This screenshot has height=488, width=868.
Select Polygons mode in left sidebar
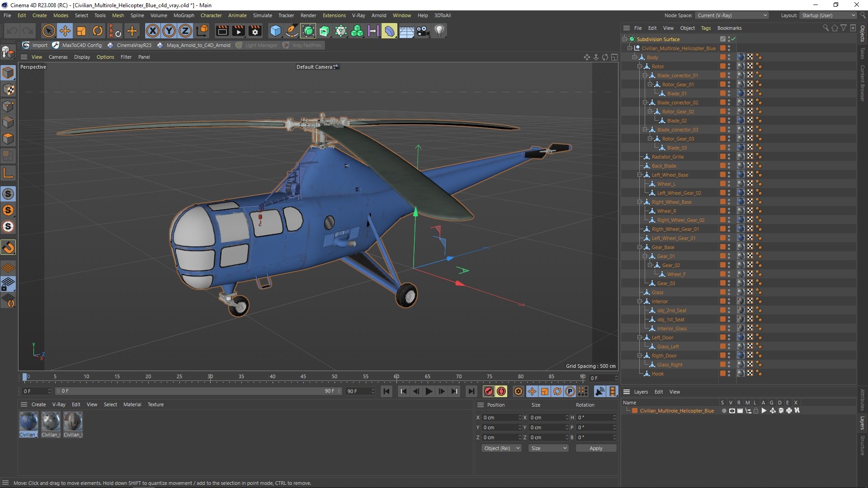[8, 139]
